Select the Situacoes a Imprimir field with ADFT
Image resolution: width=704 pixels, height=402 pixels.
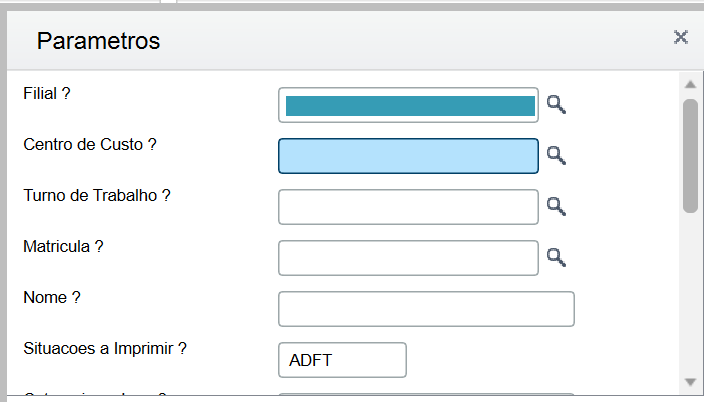(x=342, y=360)
